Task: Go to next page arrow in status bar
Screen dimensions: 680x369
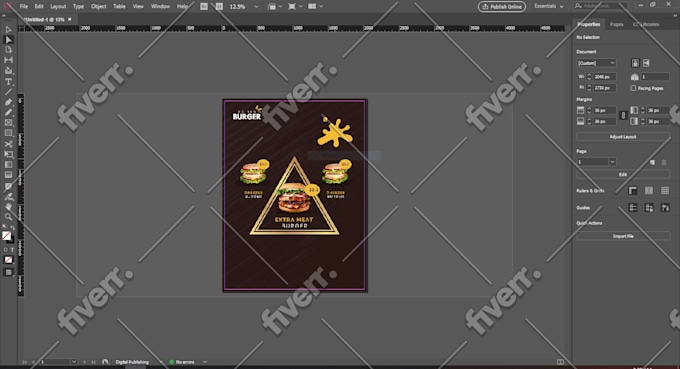Action: (x=84, y=362)
